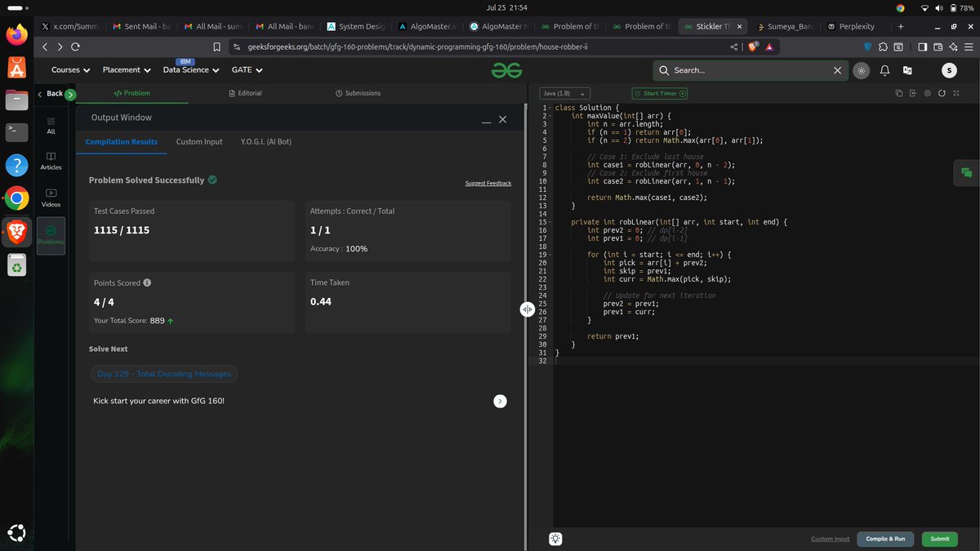Open Firefox from the dock
The width and height of the screenshot is (980, 551).
[16, 35]
